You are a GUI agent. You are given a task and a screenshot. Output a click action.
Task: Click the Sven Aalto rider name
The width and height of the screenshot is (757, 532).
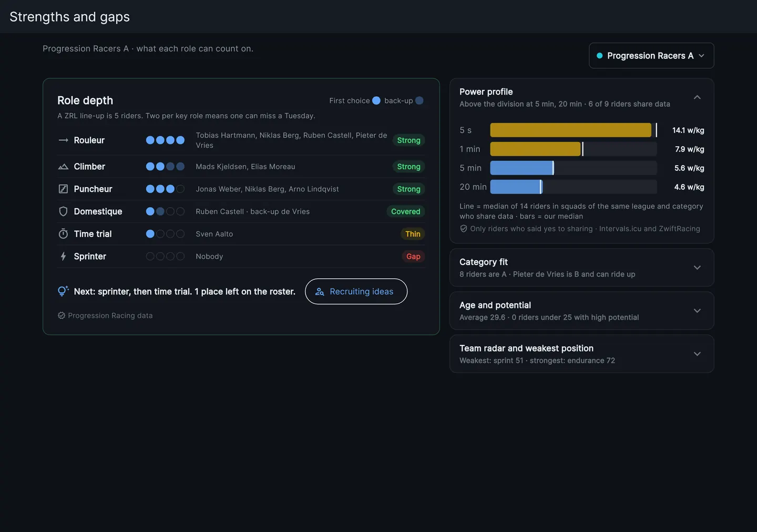pos(214,234)
